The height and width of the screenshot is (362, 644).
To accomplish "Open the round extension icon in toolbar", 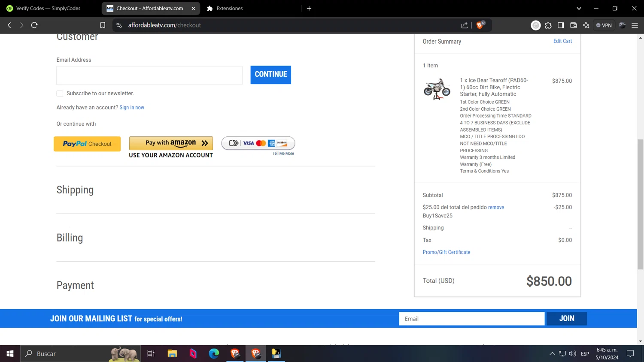I will [x=536, y=25].
